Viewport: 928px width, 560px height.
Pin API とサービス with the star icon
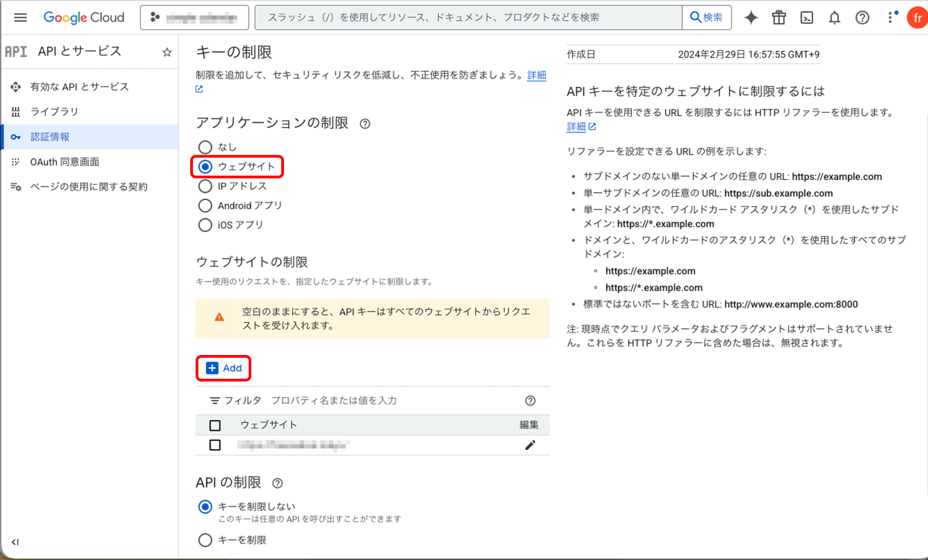(x=166, y=52)
